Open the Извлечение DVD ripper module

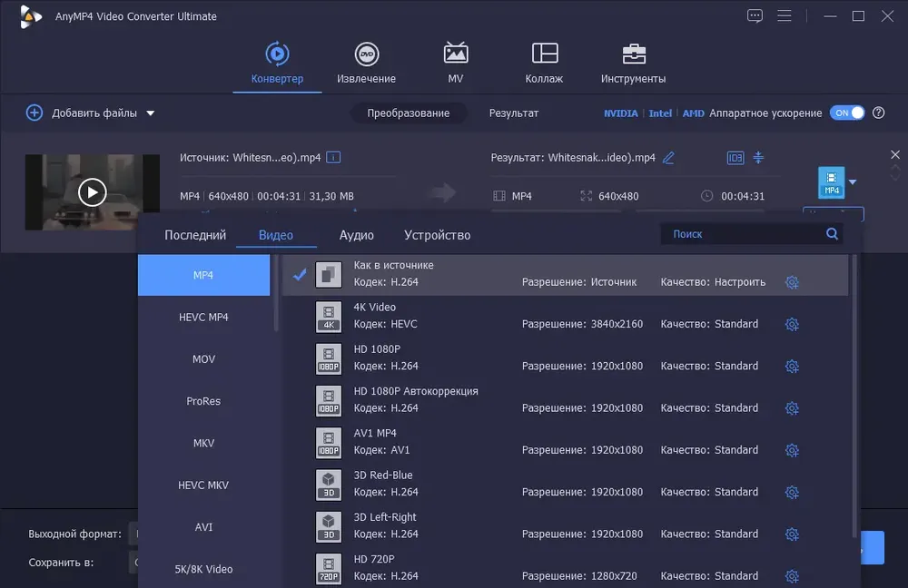point(366,64)
